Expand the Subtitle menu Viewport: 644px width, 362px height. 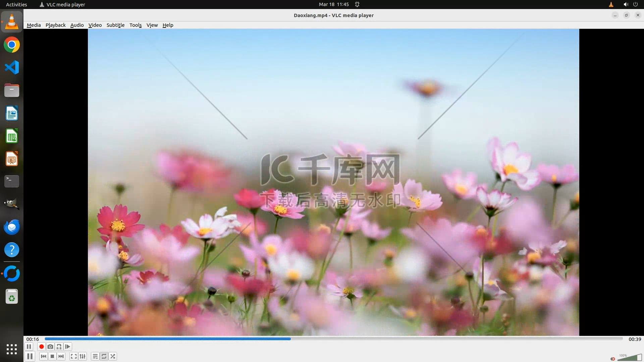(115, 25)
